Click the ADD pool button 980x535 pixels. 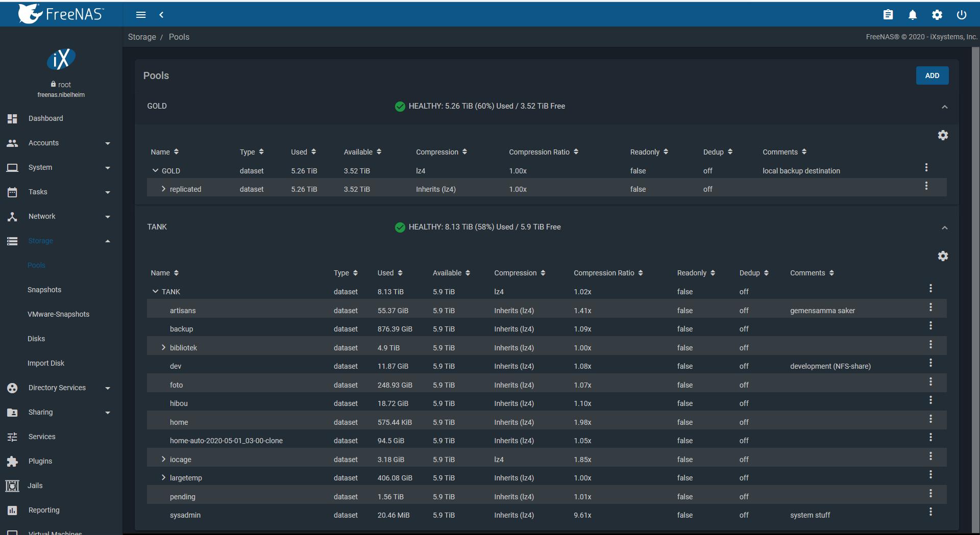[932, 75]
